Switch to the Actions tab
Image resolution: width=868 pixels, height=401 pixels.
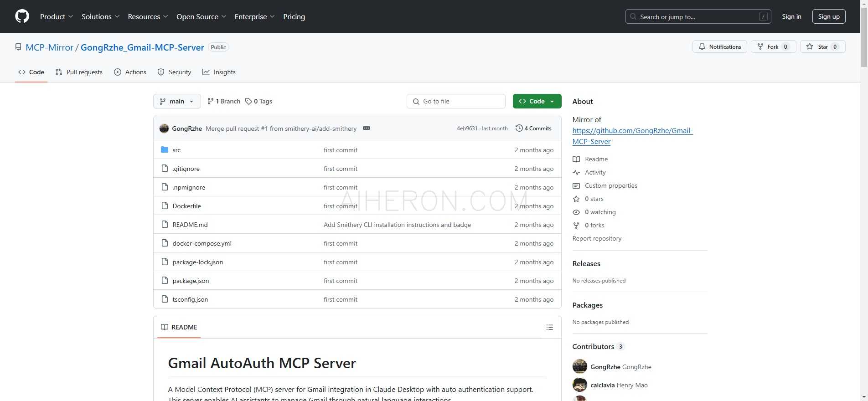coord(130,72)
